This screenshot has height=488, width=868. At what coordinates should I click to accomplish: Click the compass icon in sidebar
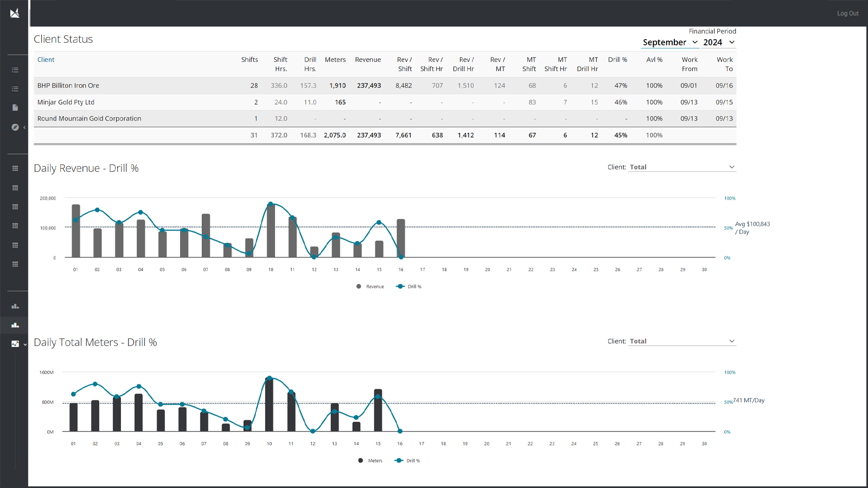(15, 127)
